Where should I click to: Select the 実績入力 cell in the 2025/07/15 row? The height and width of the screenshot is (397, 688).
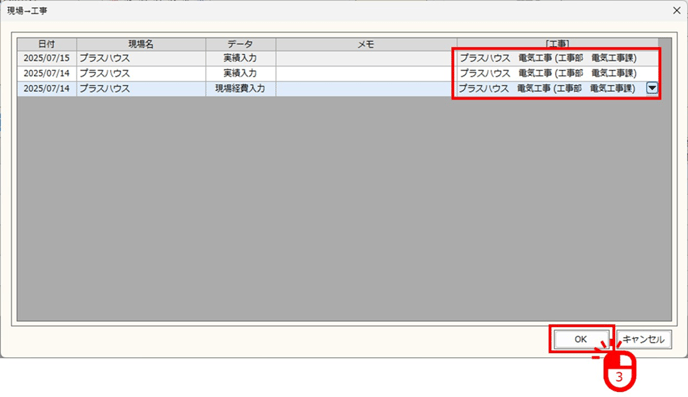click(x=240, y=58)
